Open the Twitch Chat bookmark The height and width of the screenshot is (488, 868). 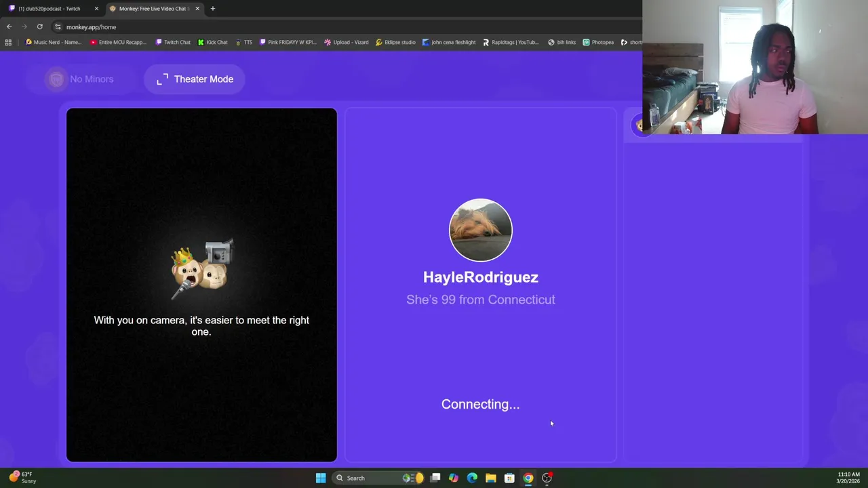click(x=173, y=42)
